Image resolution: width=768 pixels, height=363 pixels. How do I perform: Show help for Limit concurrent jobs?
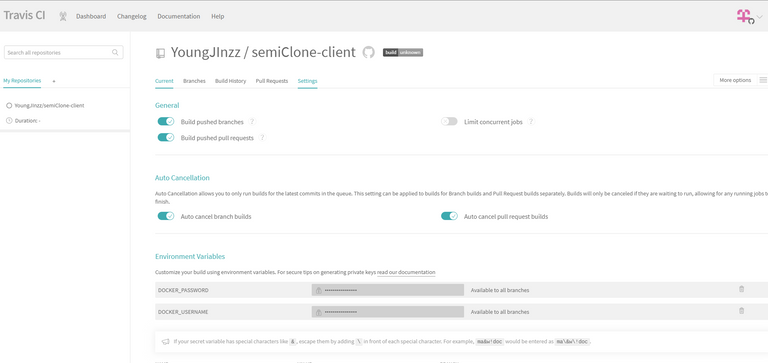click(531, 121)
